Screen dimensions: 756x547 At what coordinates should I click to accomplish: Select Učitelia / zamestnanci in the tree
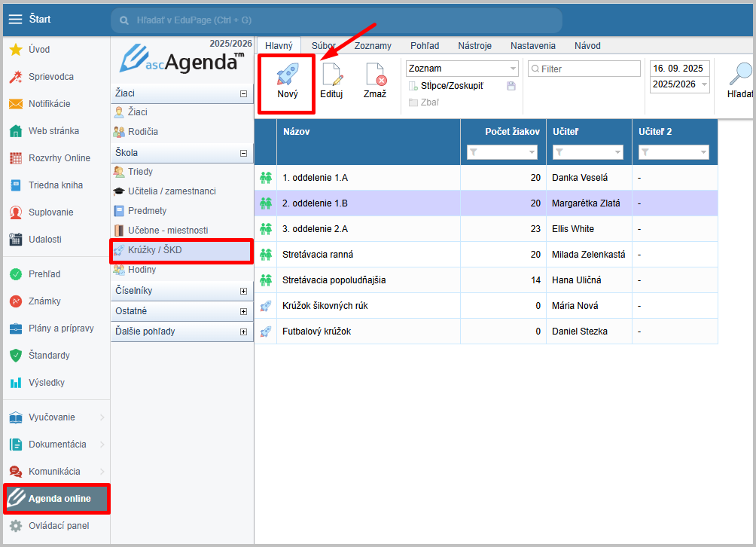[x=172, y=191]
